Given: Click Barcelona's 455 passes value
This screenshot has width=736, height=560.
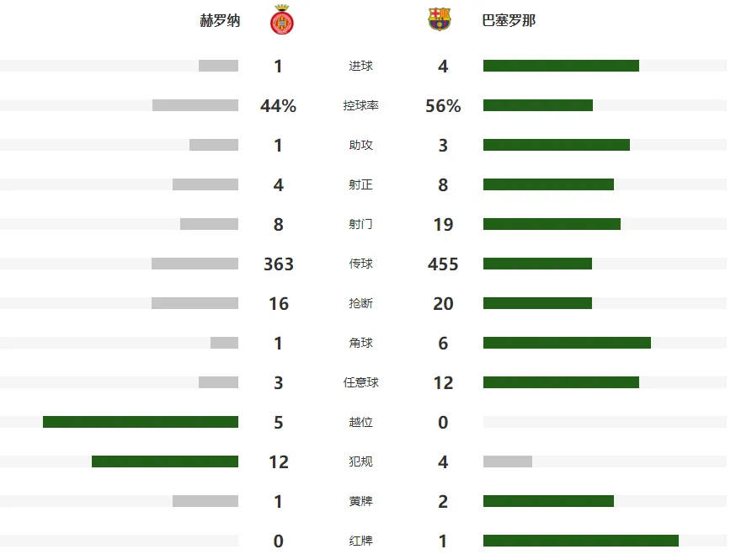Looking at the screenshot, I should [x=443, y=264].
